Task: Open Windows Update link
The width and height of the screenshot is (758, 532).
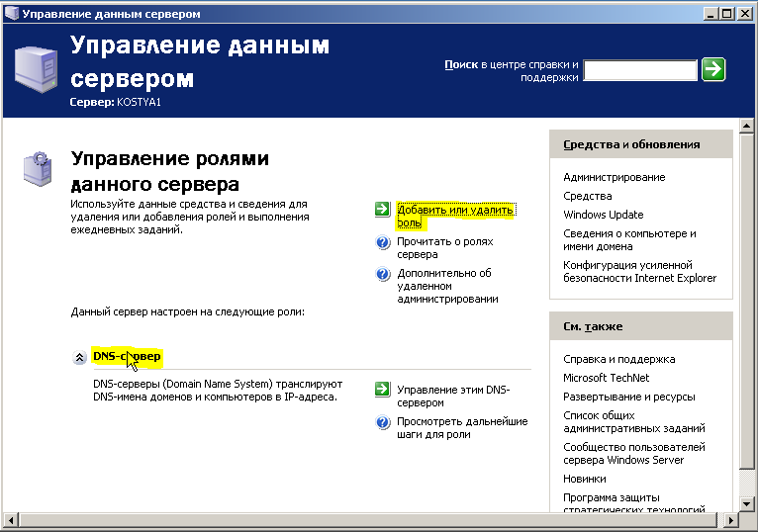Action: (604, 215)
